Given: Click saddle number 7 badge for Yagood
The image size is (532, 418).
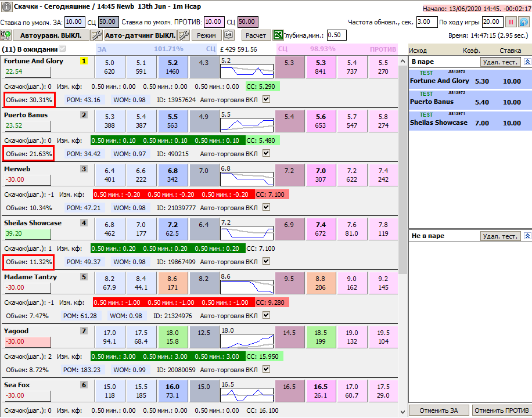Looking at the screenshot, I should (x=84, y=331).
